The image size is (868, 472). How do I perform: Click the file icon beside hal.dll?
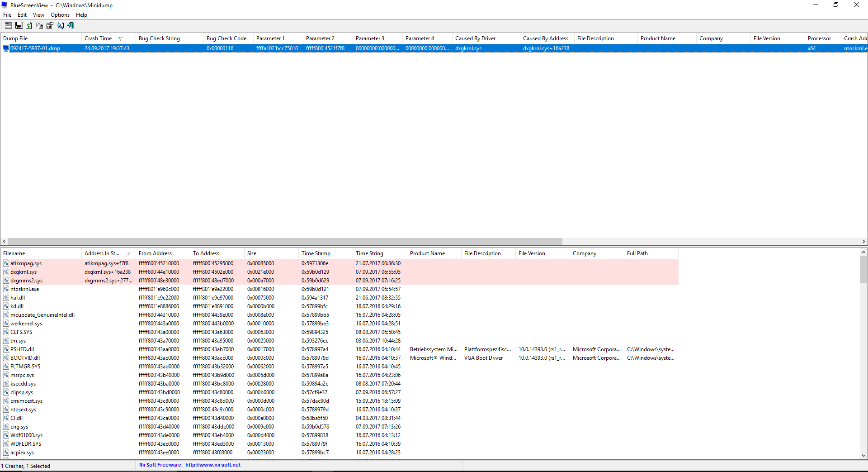(6, 298)
